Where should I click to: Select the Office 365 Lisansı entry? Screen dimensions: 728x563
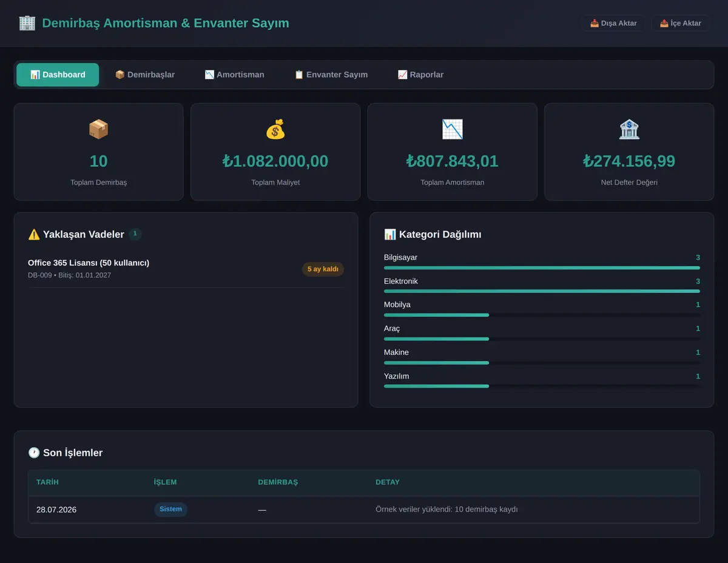186,269
